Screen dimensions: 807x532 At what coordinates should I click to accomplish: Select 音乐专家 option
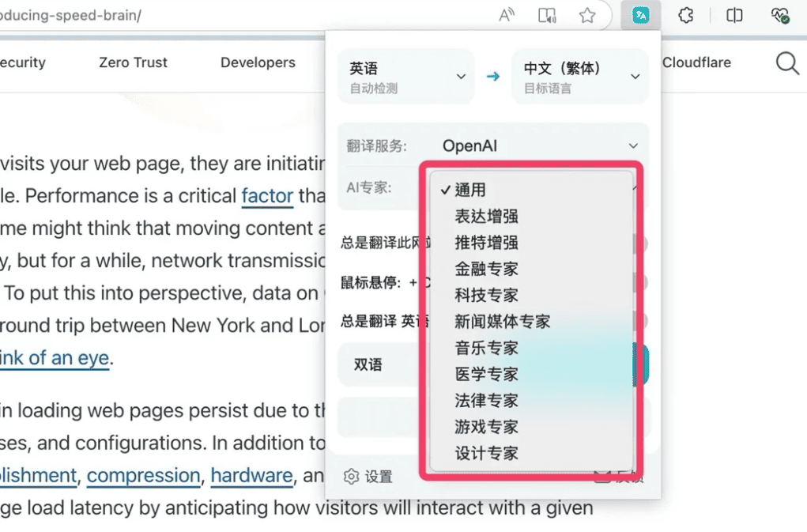click(532, 348)
